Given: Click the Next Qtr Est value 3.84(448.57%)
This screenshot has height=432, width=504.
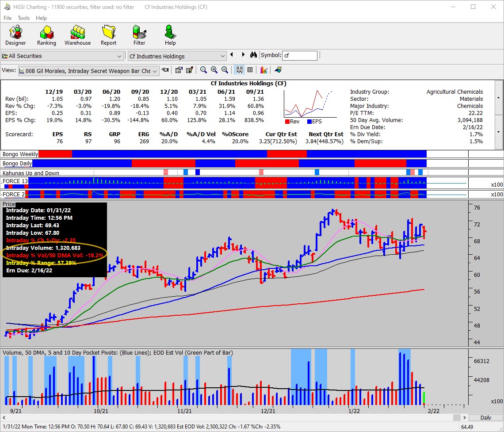Looking at the screenshot, I should tap(325, 141).
